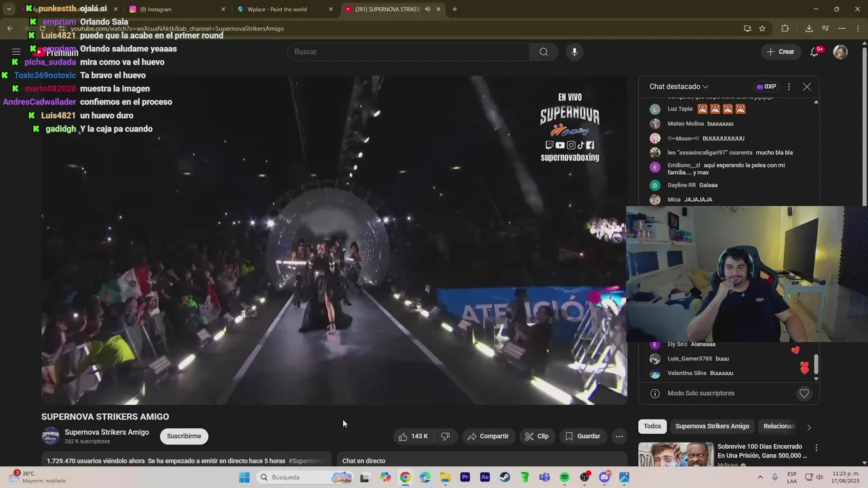Select the Todos filter chip

[652, 426]
